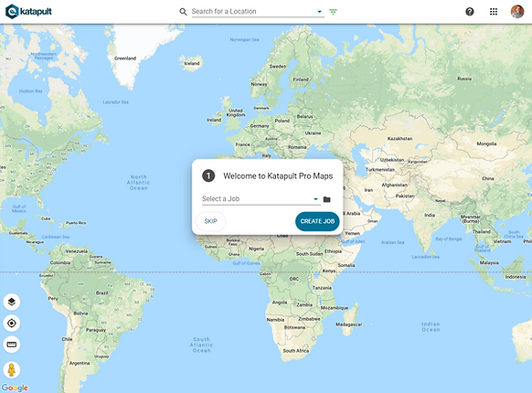Screen dimensions: 532x393
Task: Click the SKIP button
Action: tap(210, 221)
